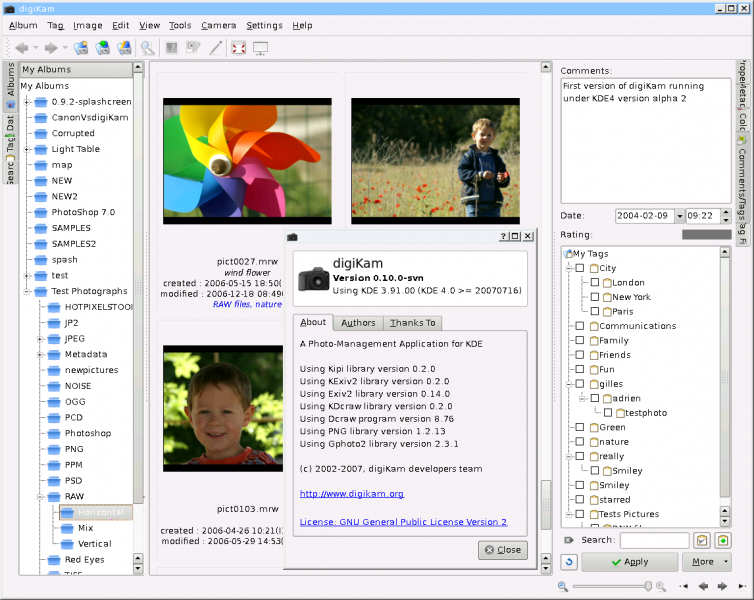This screenshot has width=754, height=600.
Task: Open the Tools menu
Action: (180, 25)
